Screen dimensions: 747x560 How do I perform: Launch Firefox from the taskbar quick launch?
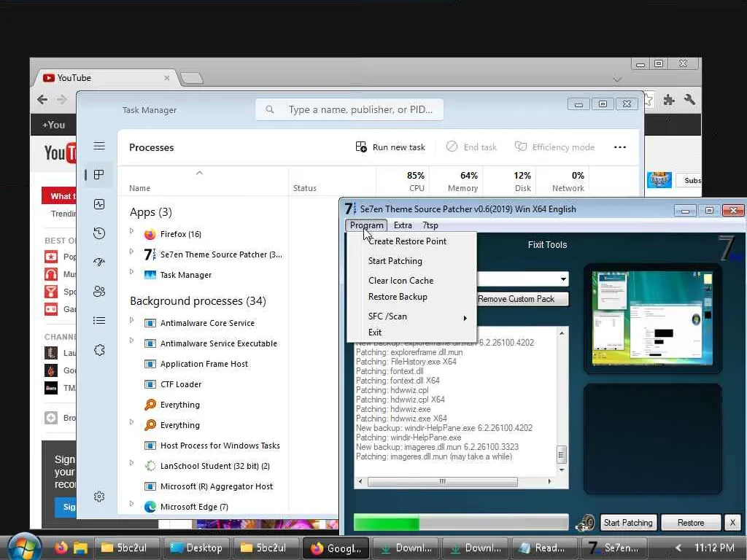[x=61, y=548]
